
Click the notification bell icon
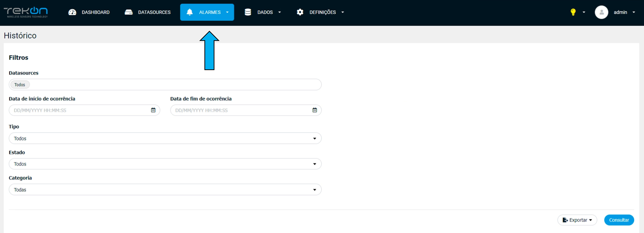[190, 12]
